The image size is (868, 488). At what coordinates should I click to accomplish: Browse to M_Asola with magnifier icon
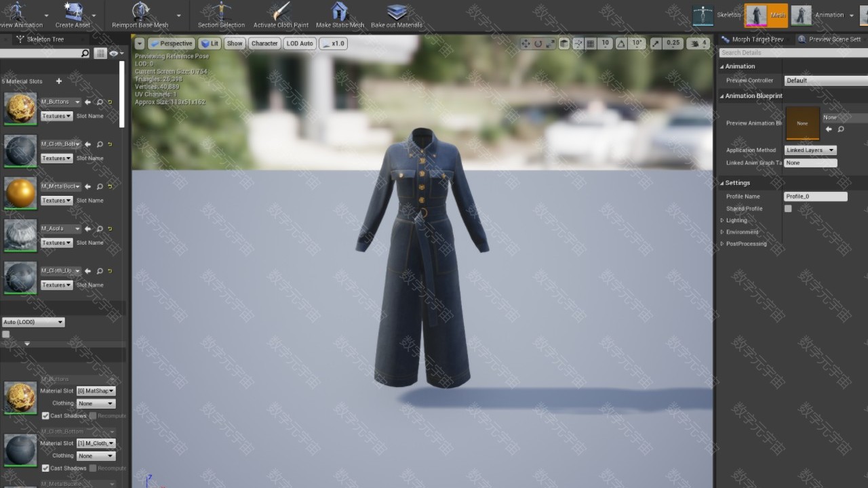click(100, 229)
